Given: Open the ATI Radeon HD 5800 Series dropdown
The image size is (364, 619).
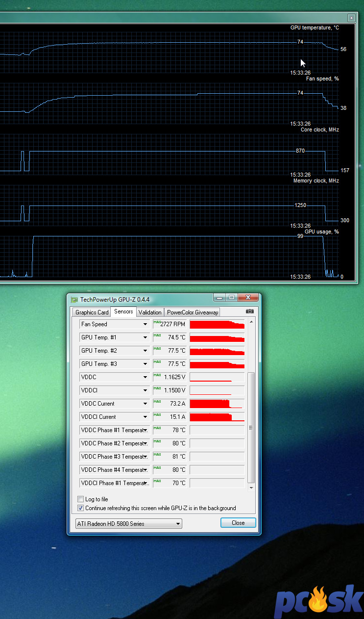Looking at the screenshot, I should pyautogui.click(x=128, y=523).
